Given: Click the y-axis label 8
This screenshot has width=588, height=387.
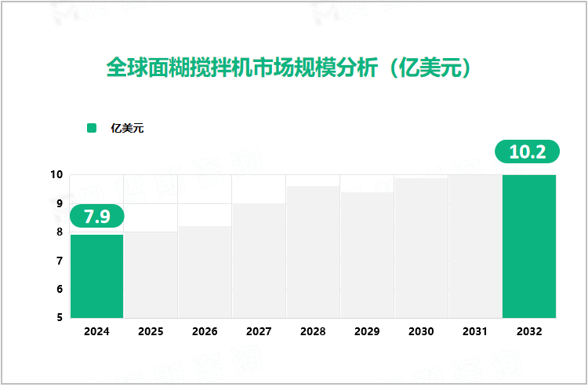Looking at the screenshot, I should pos(60,232).
